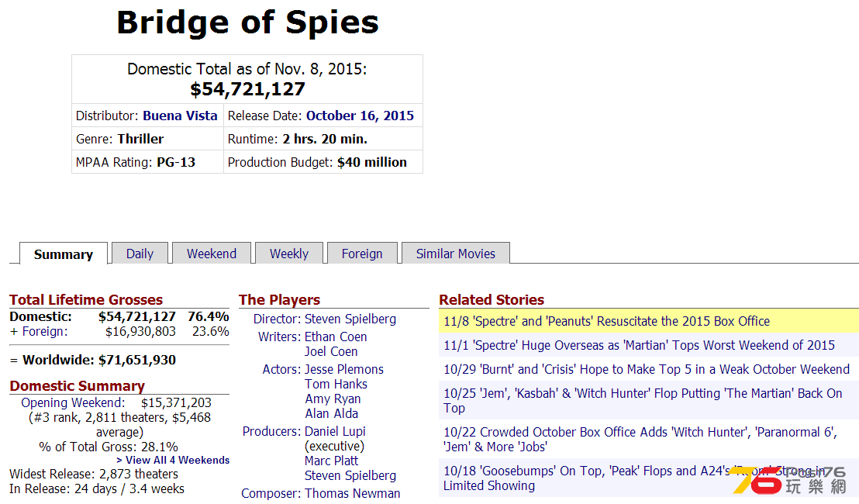Select the Summary tab
The image size is (859, 504).
coord(64,254)
